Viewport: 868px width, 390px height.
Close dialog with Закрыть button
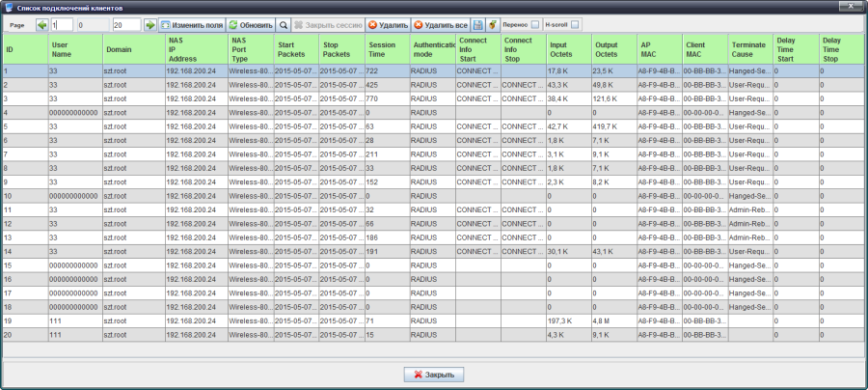click(434, 375)
